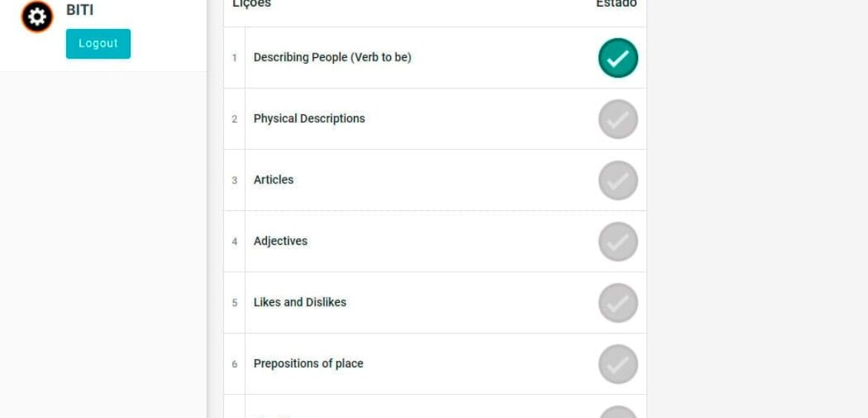This screenshot has width=868, height=418.
Task: Click the grey status checkmark for Adjectives
Action: (x=618, y=241)
